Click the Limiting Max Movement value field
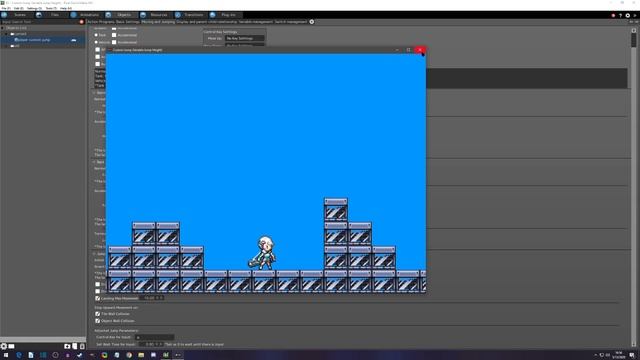This screenshot has height=360, width=640. pos(151,298)
